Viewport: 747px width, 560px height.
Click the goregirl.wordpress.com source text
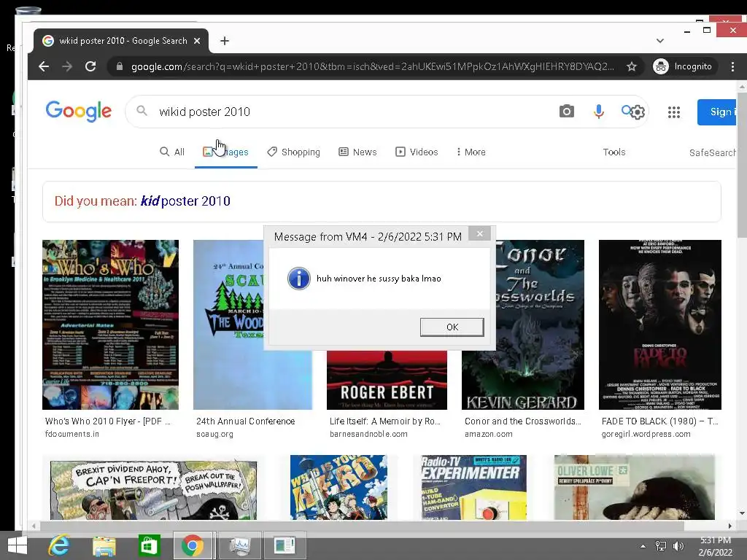click(646, 435)
